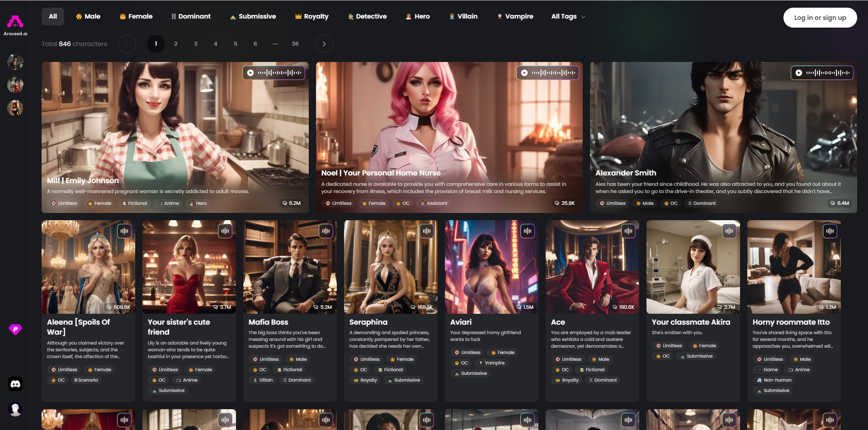Open the Your classmate Akira thumbnail
Viewport: 868px width, 430px height.
[x=693, y=267]
